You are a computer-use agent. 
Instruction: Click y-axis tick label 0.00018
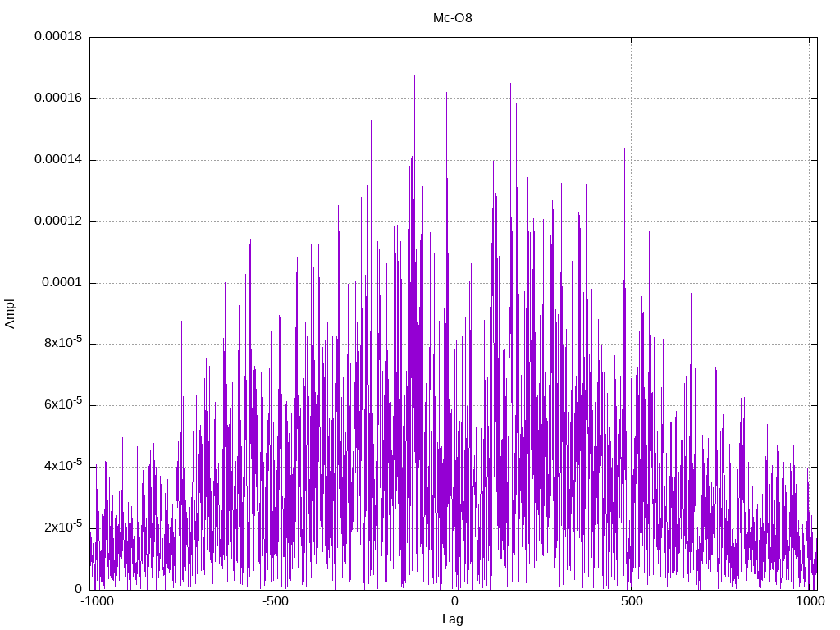(58, 36)
